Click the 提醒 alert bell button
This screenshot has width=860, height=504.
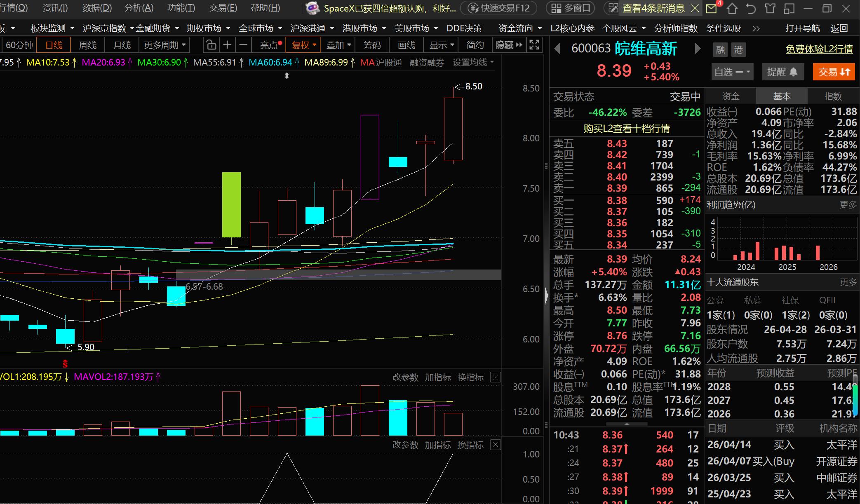pyautogui.click(x=782, y=72)
